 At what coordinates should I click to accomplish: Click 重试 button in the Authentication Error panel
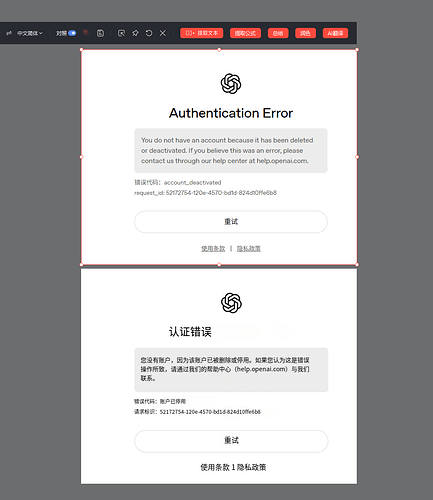pyautogui.click(x=231, y=222)
